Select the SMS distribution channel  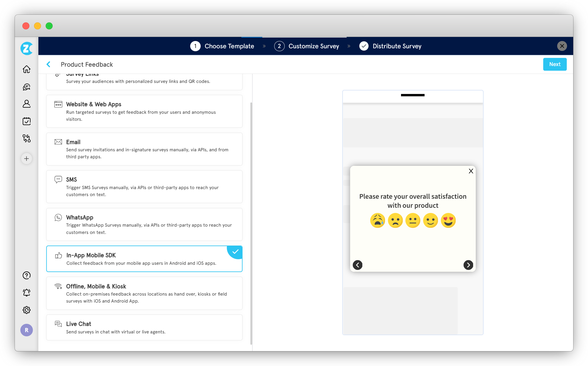[144, 186]
